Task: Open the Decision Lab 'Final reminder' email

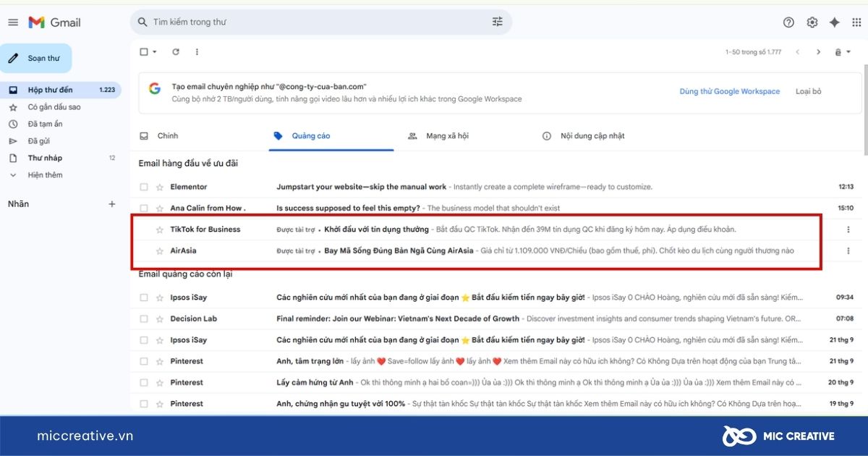Action: click(498, 319)
